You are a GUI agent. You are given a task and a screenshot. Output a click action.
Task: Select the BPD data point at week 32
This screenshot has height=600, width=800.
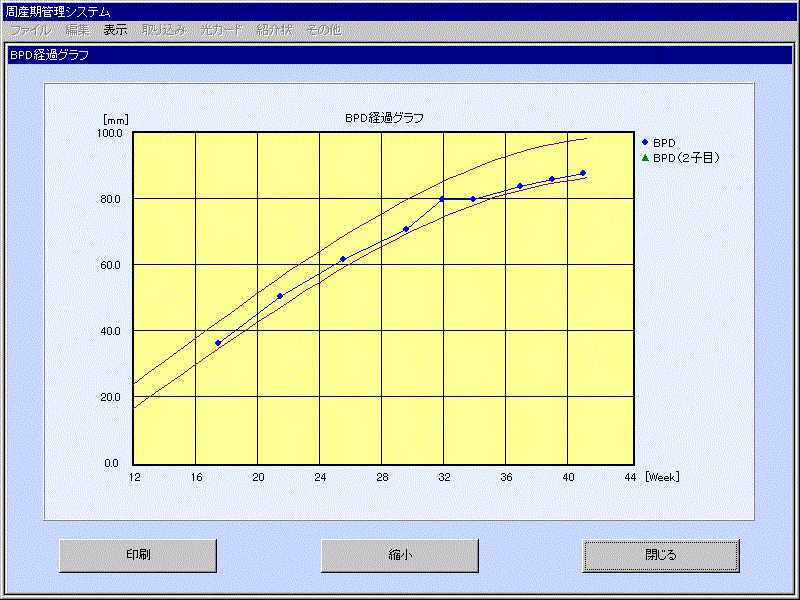(x=442, y=199)
